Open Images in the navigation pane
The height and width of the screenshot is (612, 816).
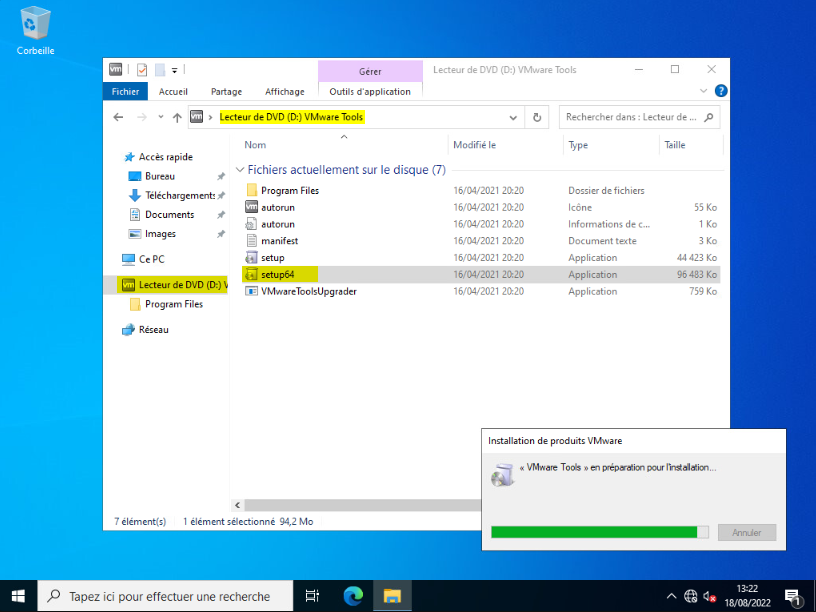coord(160,234)
